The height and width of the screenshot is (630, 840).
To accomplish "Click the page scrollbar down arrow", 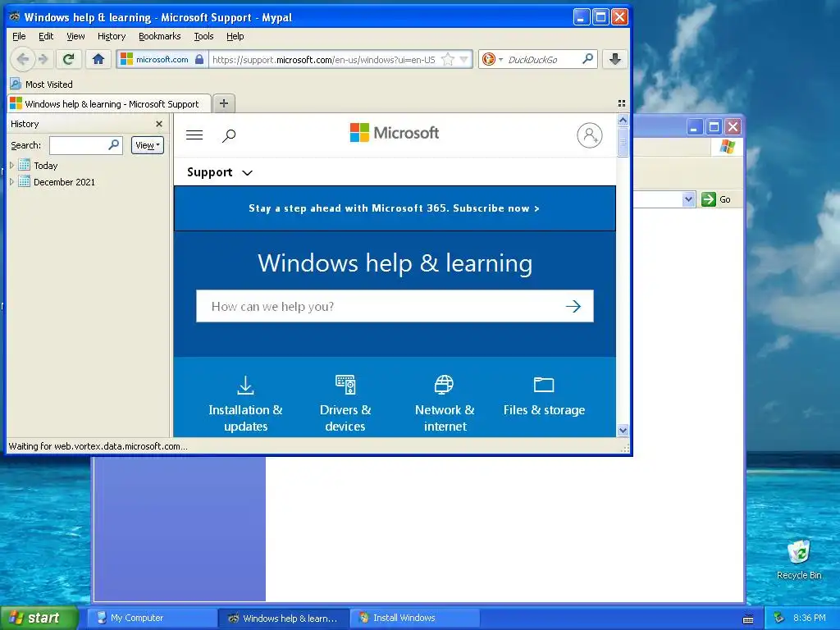I will point(623,430).
